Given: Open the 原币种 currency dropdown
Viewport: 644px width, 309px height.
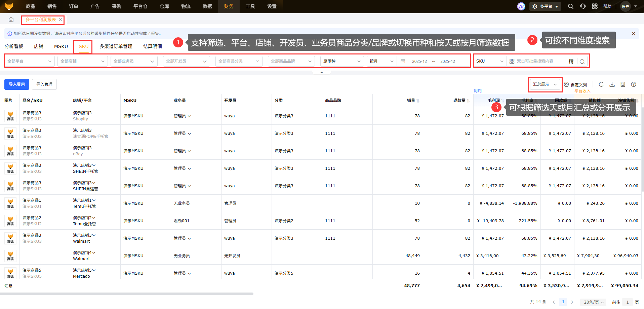Looking at the screenshot, I should pos(341,61).
